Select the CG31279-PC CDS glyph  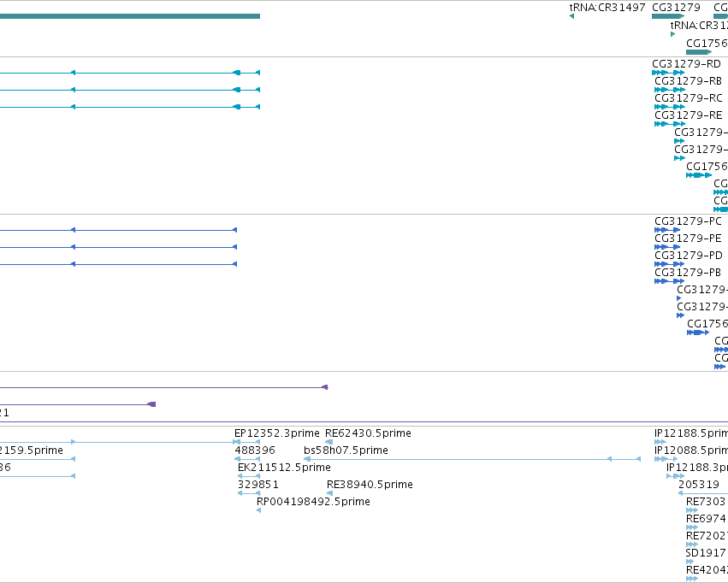pos(667,230)
